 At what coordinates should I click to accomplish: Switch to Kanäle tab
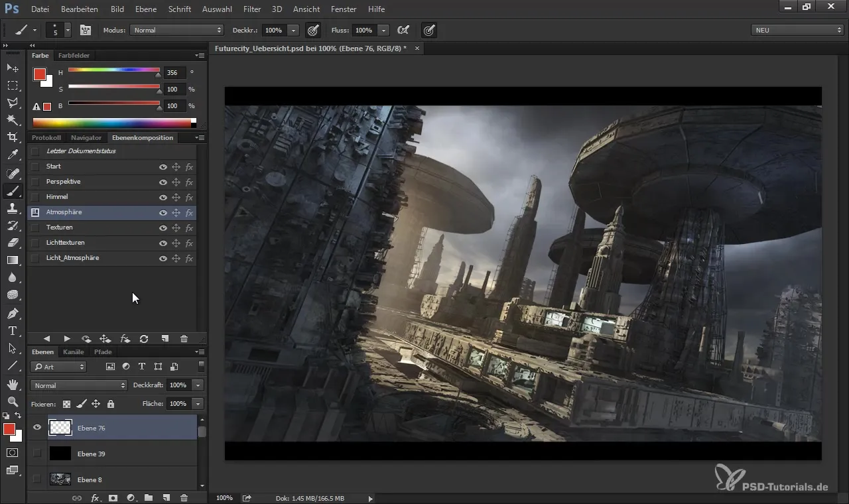point(74,351)
